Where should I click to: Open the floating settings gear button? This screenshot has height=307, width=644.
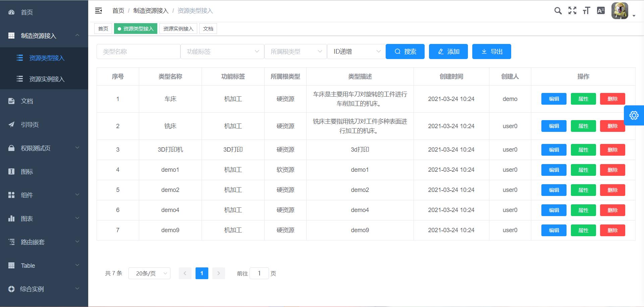pos(634,115)
